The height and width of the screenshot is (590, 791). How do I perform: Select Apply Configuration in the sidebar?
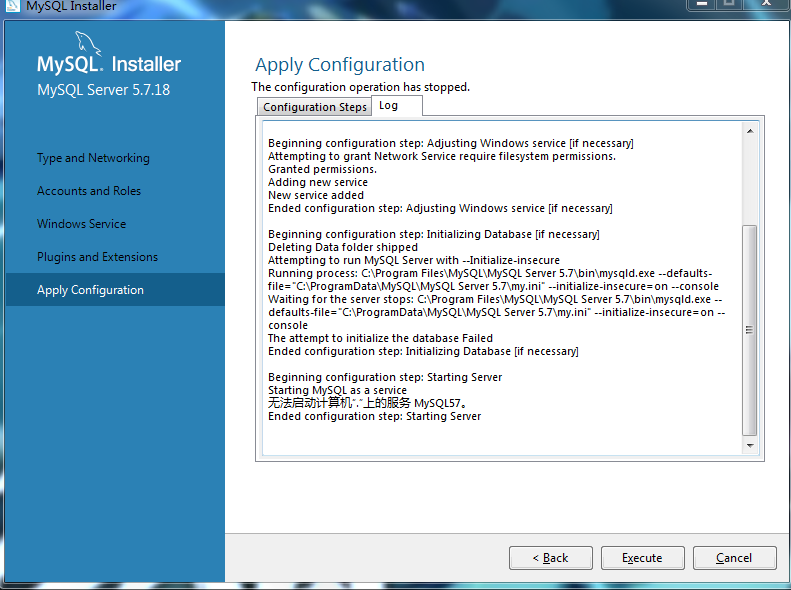(x=115, y=289)
